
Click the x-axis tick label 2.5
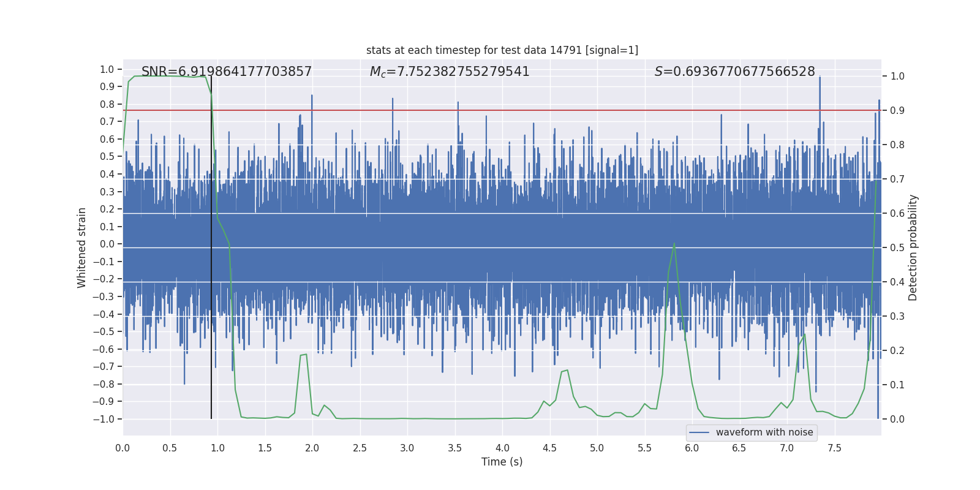pos(360,448)
